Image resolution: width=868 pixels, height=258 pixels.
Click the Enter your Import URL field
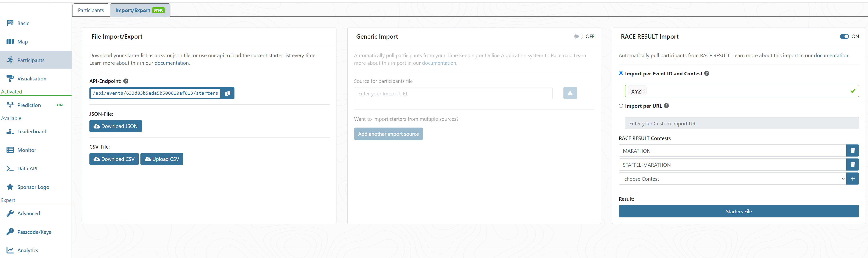click(x=453, y=93)
